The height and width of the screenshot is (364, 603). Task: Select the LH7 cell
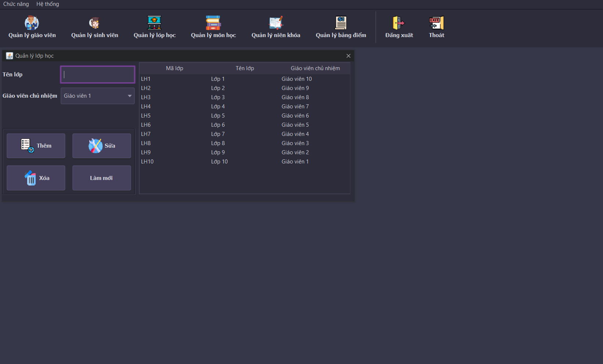click(x=175, y=134)
